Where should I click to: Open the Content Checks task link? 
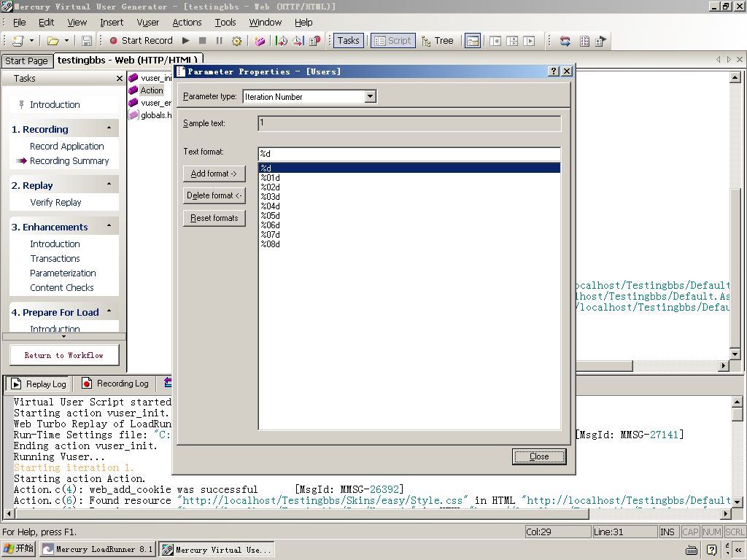[62, 287]
